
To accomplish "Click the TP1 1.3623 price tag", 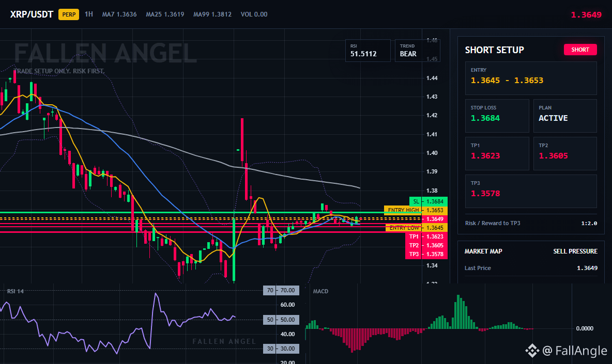I will coord(426,236).
